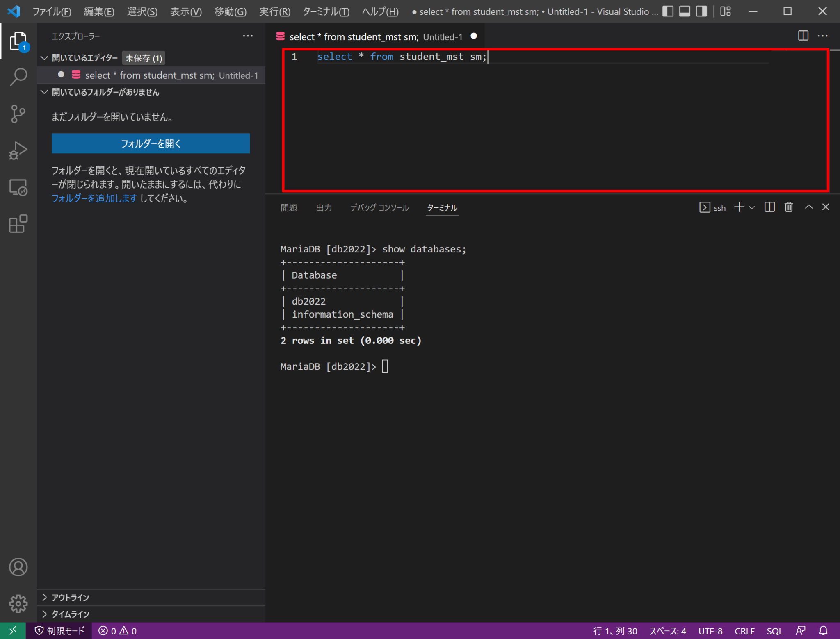The image size is (840, 639).
Task: Toggle primary sidebar visibility in title bar
Action: tap(668, 11)
